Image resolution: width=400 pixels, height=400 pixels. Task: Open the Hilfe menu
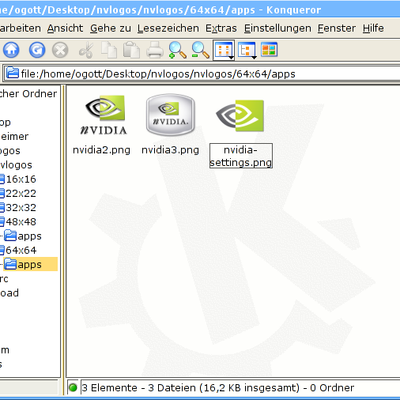tap(373, 28)
